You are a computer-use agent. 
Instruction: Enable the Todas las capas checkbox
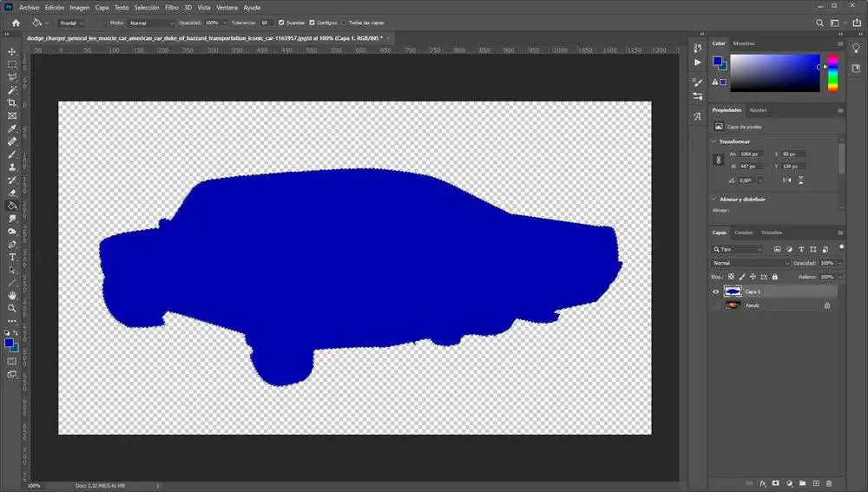[x=345, y=23]
